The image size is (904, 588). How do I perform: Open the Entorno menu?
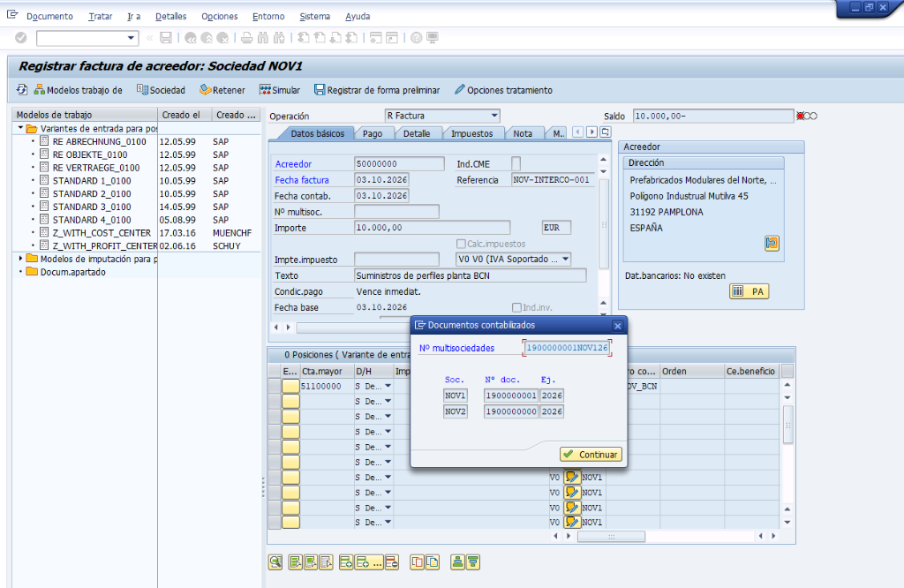[268, 16]
